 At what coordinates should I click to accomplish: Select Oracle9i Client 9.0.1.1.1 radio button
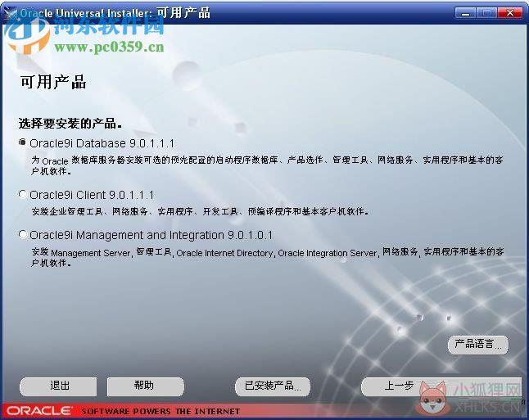(23, 194)
